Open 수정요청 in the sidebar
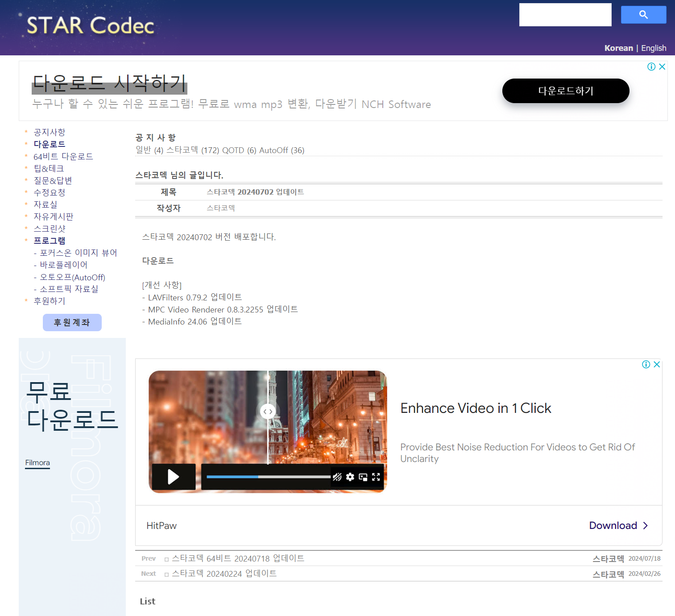 50,192
